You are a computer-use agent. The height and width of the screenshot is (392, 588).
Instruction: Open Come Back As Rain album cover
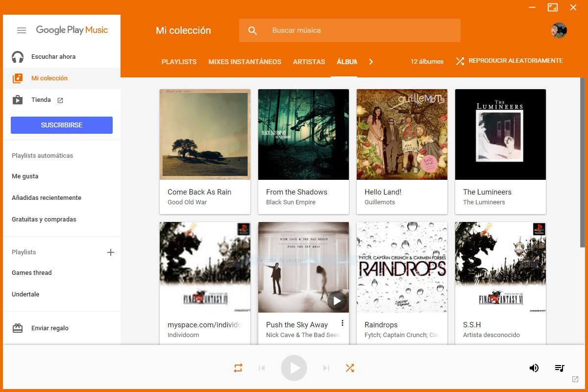pyautogui.click(x=205, y=135)
